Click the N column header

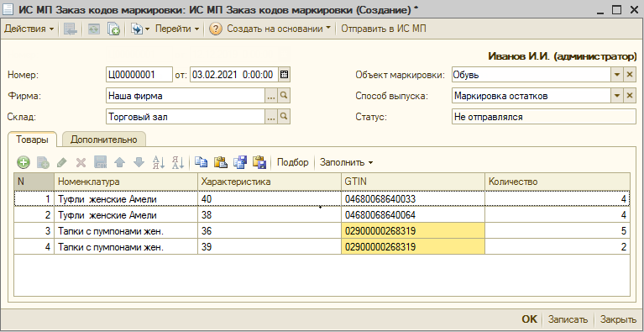[x=34, y=182]
